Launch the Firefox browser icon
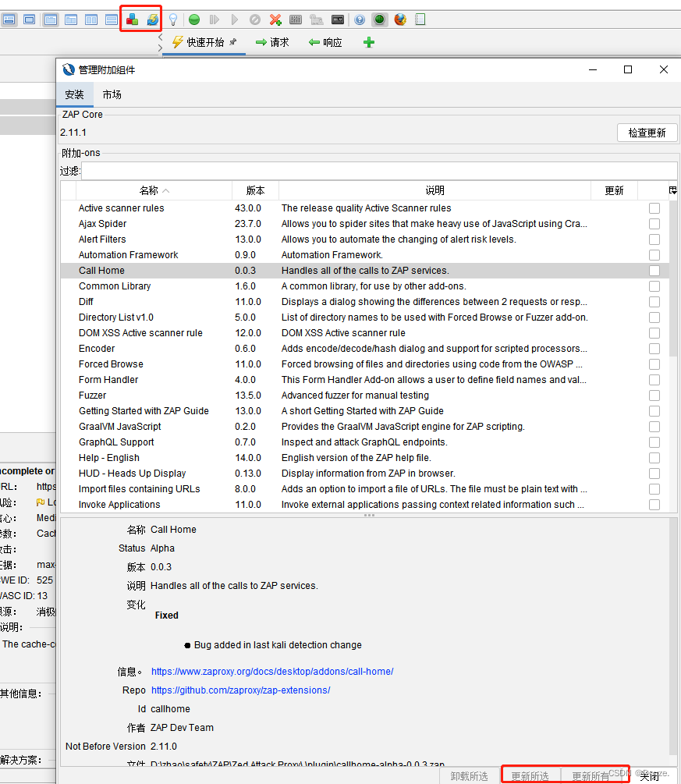This screenshot has height=784, width=681. click(x=400, y=20)
